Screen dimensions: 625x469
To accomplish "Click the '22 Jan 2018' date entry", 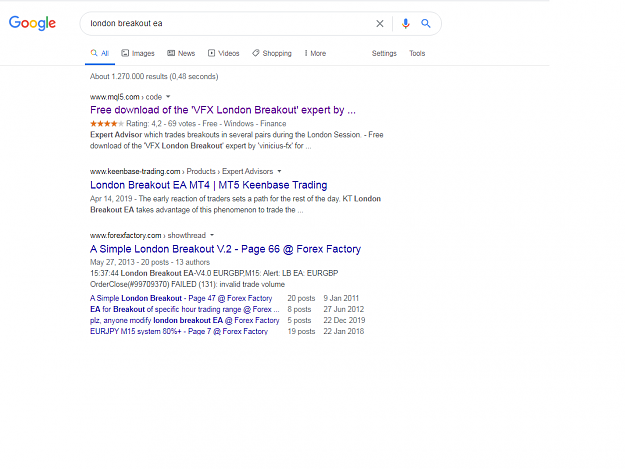I will click(344, 332).
